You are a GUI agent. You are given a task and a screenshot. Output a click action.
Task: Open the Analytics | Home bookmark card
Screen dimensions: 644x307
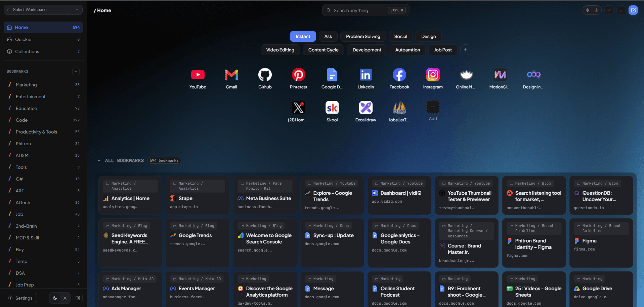tap(130, 195)
